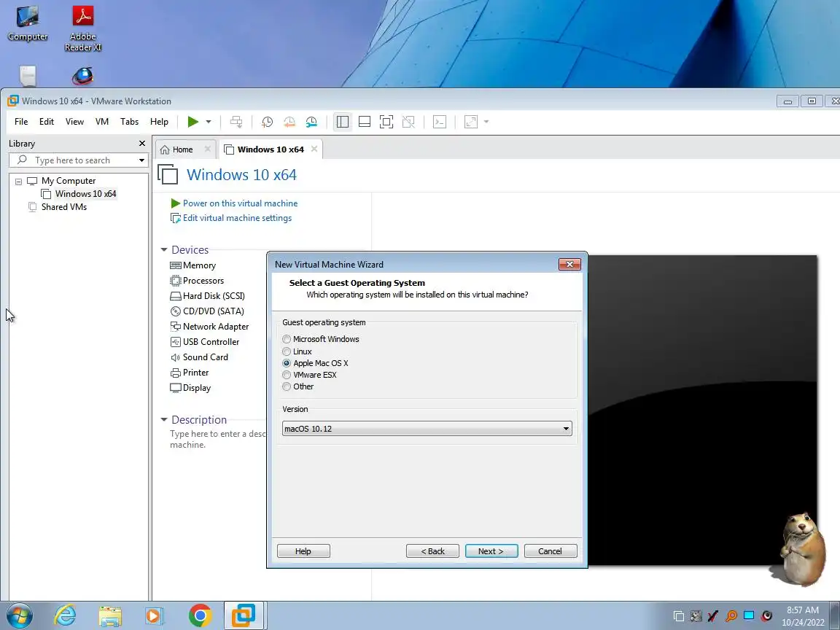The height and width of the screenshot is (630, 840).
Task: Toggle the Library sidebar view toolbar icon
Action: coord(342,122)
